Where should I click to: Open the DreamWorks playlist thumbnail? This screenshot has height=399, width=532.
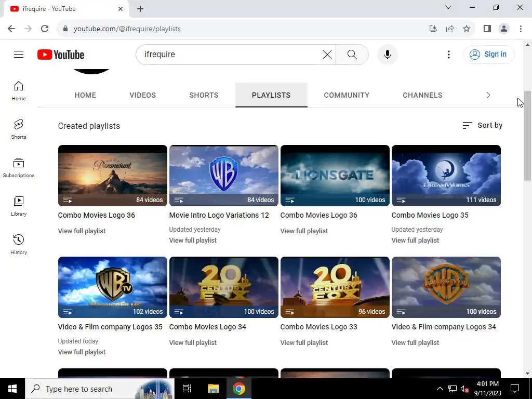tap(446, 176)
